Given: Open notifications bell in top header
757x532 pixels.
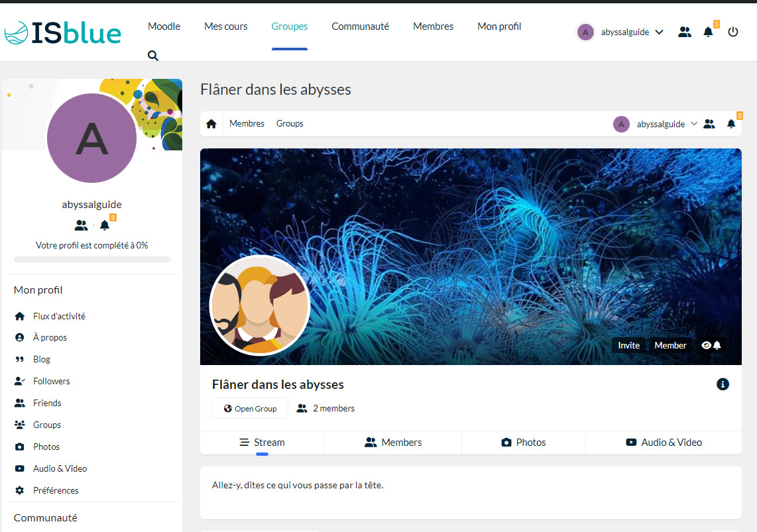Looking at the screenshot, I should pyautogui.click(x=708, y=32).
